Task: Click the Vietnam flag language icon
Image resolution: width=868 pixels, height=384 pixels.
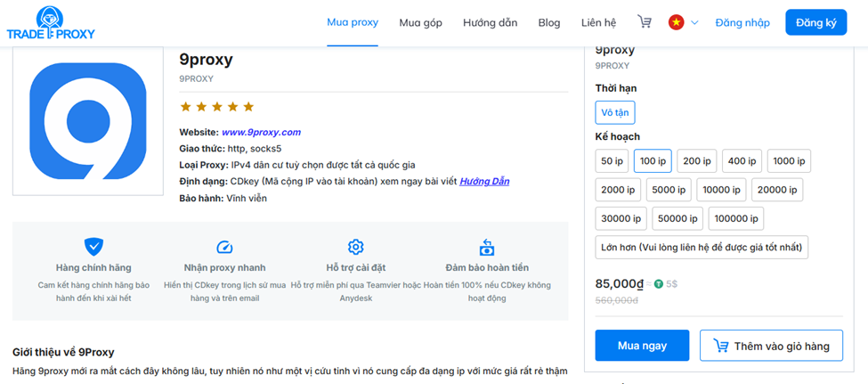Action: [x=677, y=22]
